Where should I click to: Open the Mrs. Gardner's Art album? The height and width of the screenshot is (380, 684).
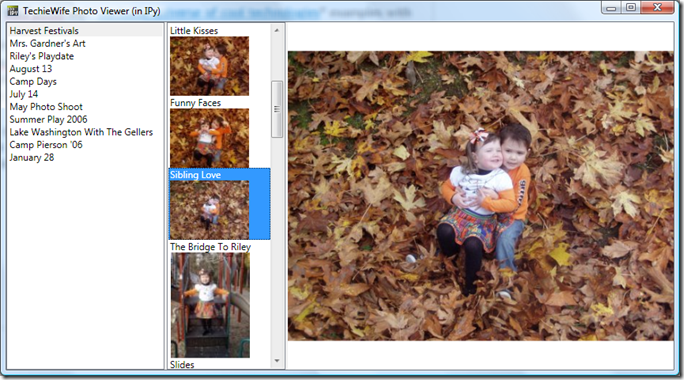click(x=48, y=43)
